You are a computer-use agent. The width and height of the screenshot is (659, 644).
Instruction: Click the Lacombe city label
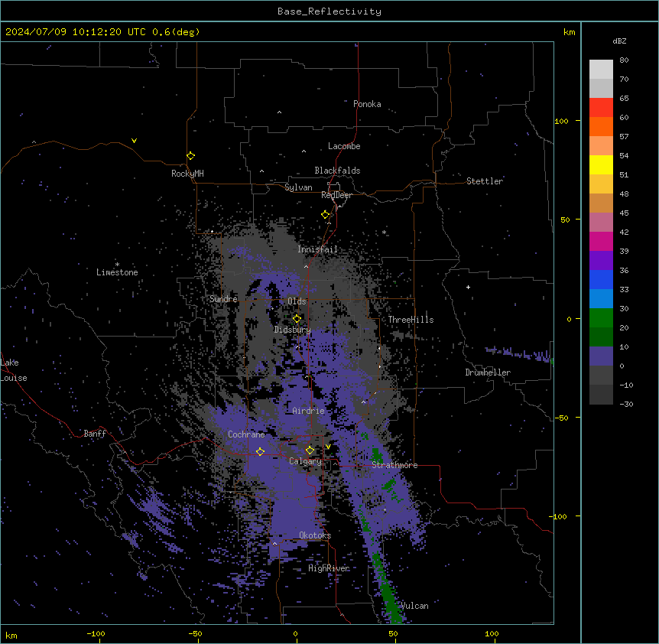click(x=344, y=146)
